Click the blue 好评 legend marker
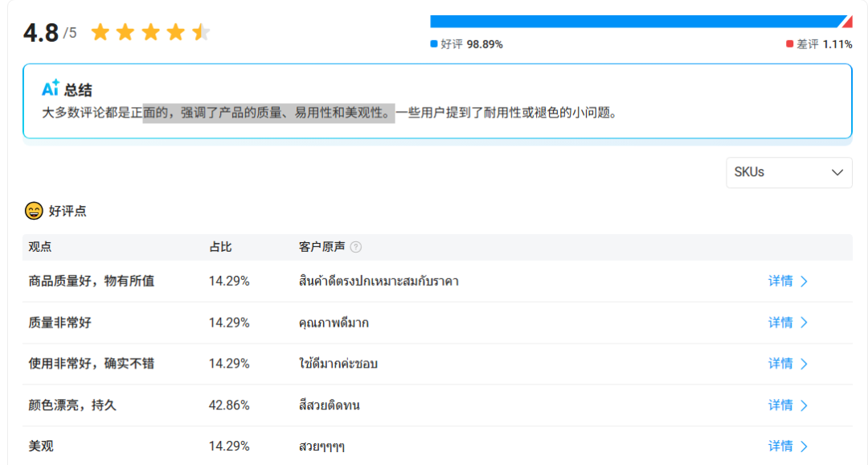The image size is (868, 465). point(433,45)
